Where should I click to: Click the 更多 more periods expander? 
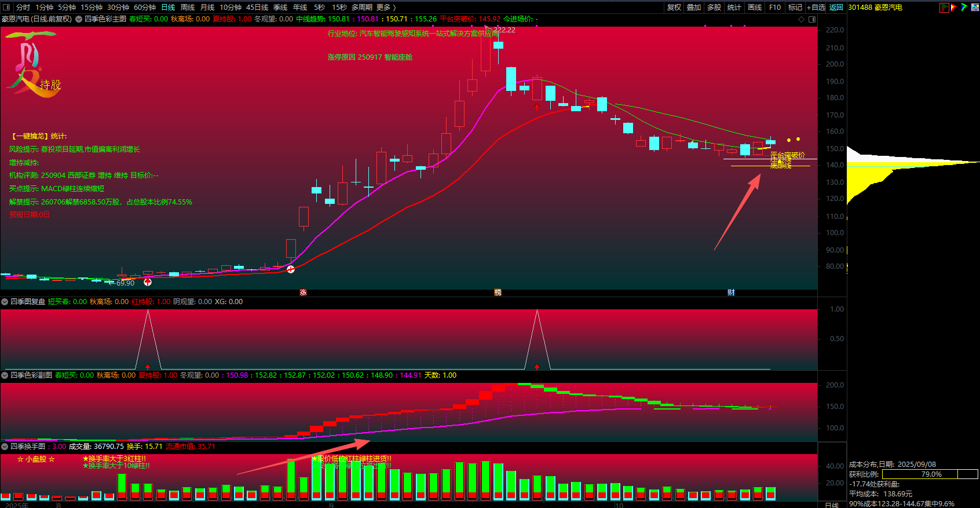pyautogui.click(x=386, y=8)
